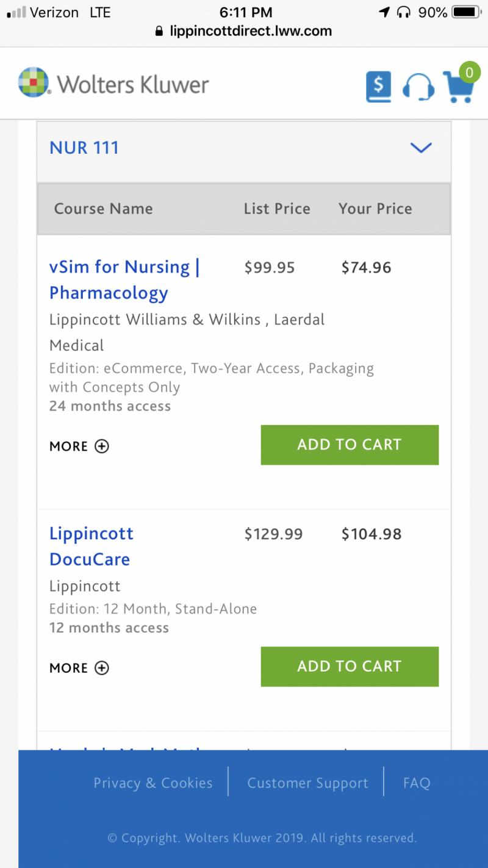Select the NUR 111 course heading
The width and height of the screenshot is (488, 868).
pyautogui.click(x=84, y=148)
